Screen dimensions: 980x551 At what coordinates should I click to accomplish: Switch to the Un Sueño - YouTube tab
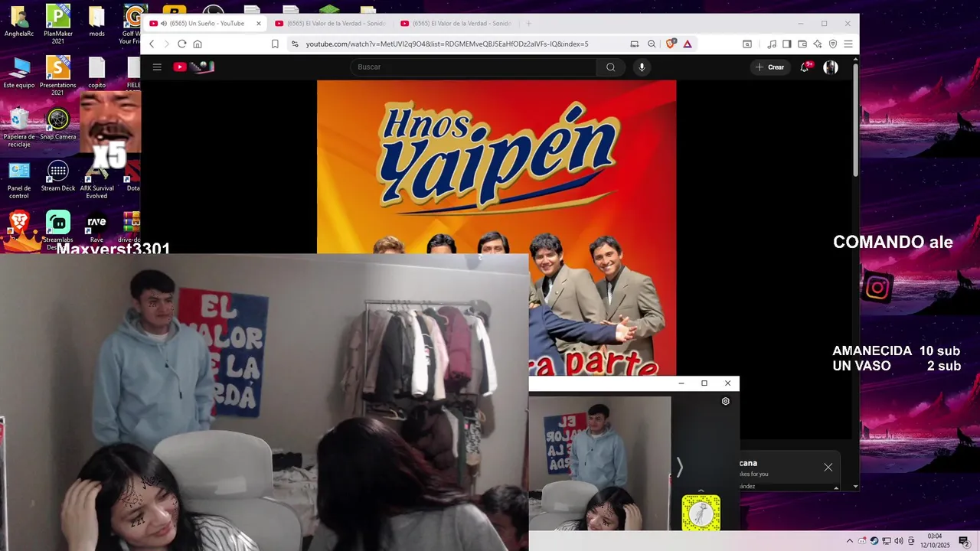click(x=206, y=24)
